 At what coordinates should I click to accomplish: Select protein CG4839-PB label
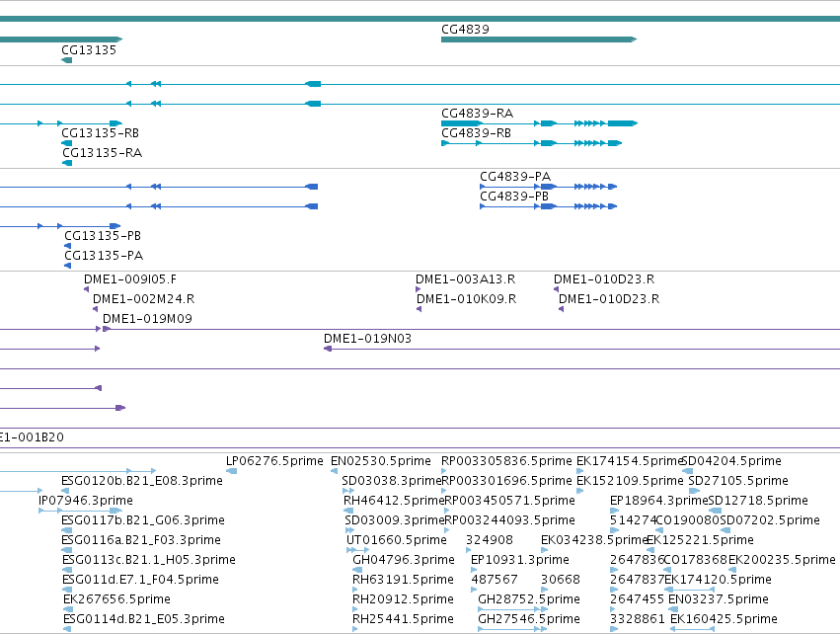pyautogui.click(x=513, y=197)
